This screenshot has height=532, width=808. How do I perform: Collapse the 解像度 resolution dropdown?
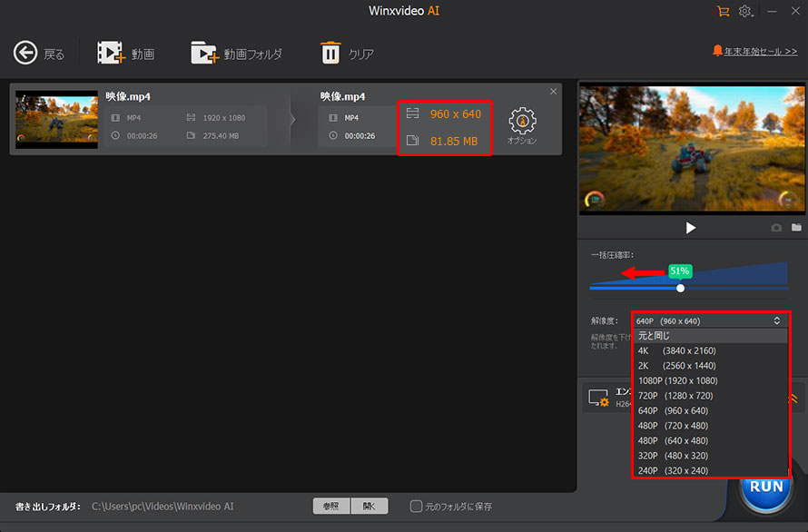(776, 320)
